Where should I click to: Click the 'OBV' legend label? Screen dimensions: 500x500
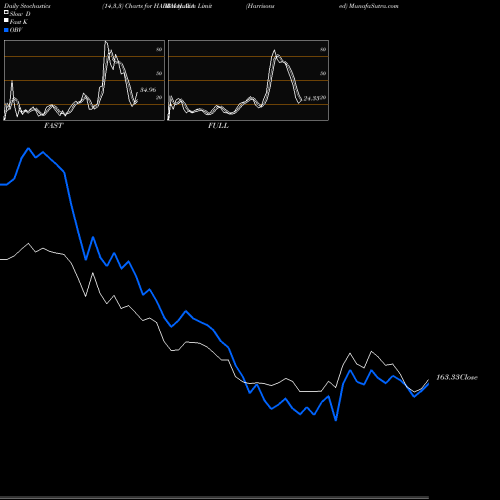(x=16, y=30)
